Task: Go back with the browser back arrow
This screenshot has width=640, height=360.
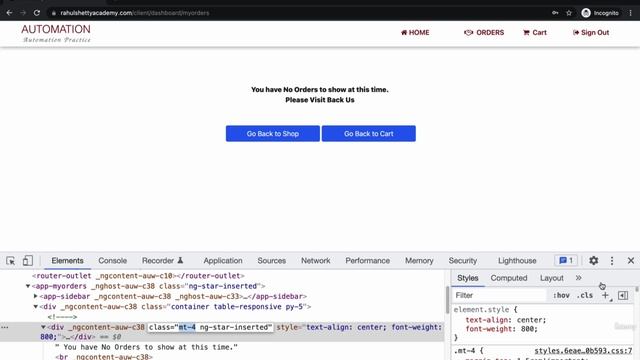Action: 9,13
